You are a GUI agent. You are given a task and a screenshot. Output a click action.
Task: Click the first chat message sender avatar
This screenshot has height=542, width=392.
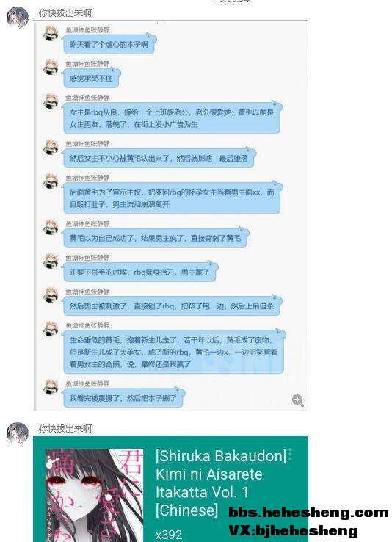tap(51, 33)
